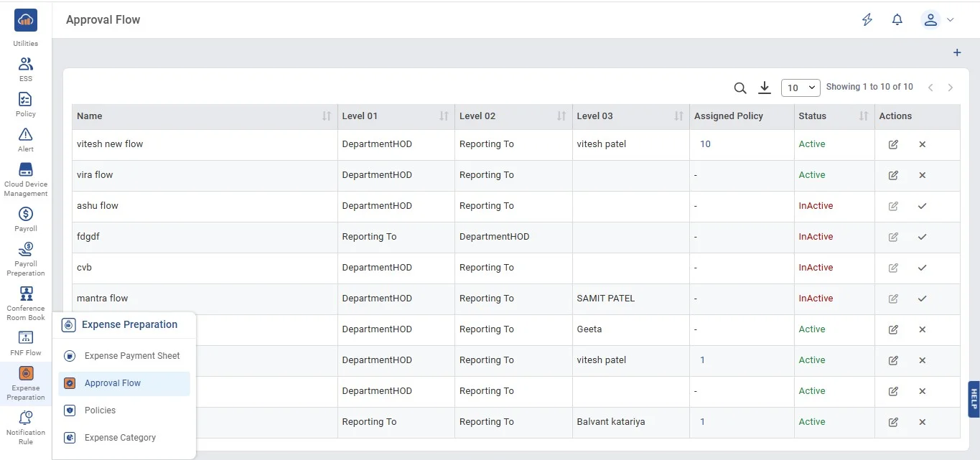Click the search magnifier icon

739,88
